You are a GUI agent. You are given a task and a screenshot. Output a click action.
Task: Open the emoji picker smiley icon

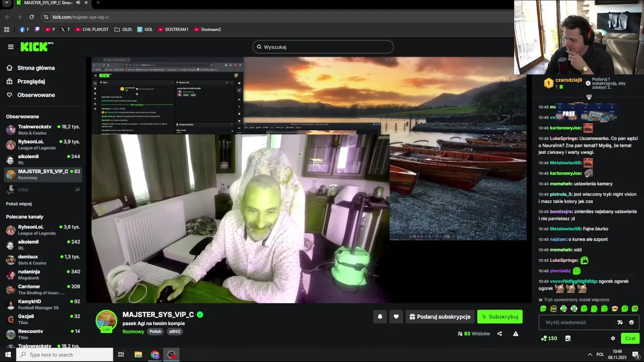pyautogui.click(x=631, y=322)
